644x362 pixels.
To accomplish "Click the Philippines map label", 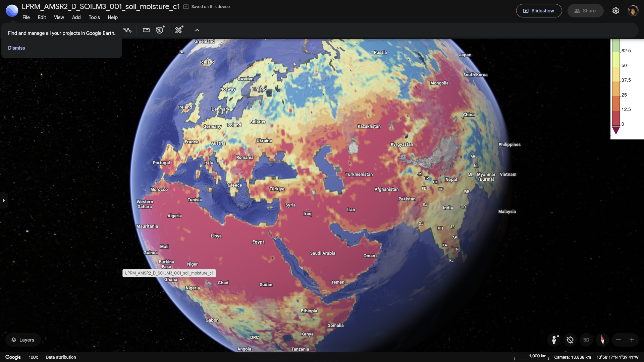I will [x=509, y=145].
